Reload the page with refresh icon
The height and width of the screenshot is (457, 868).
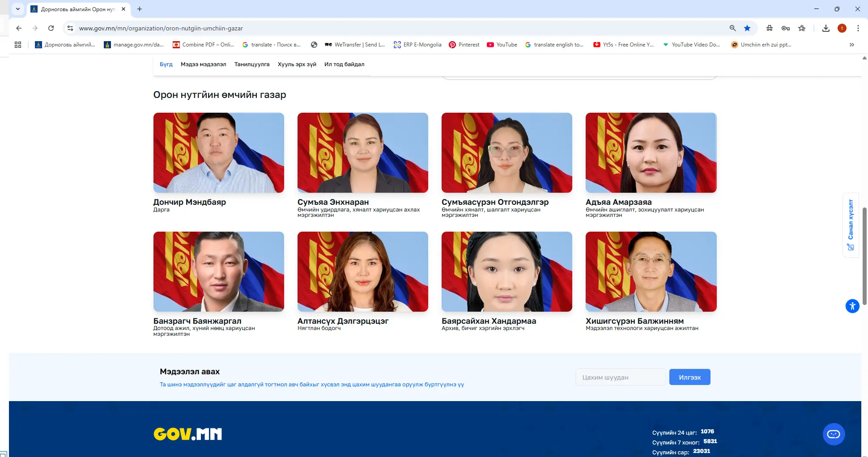(x=51, y=28)
